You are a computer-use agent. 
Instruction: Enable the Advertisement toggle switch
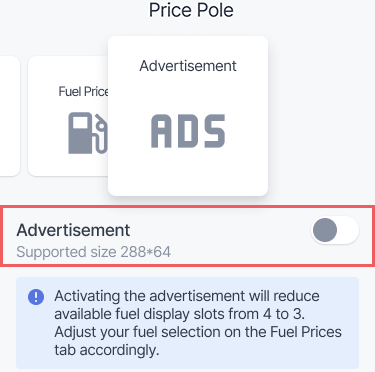click(x=335, y=230)
